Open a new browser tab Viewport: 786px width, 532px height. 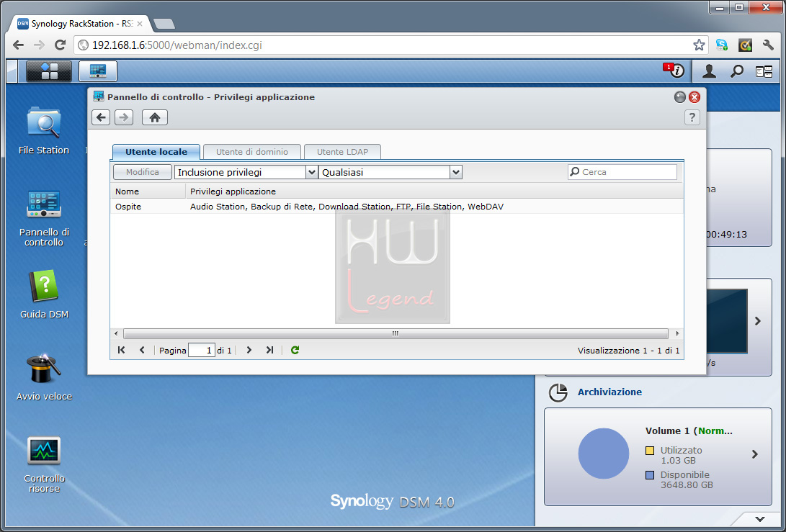(x=164, y=24)
